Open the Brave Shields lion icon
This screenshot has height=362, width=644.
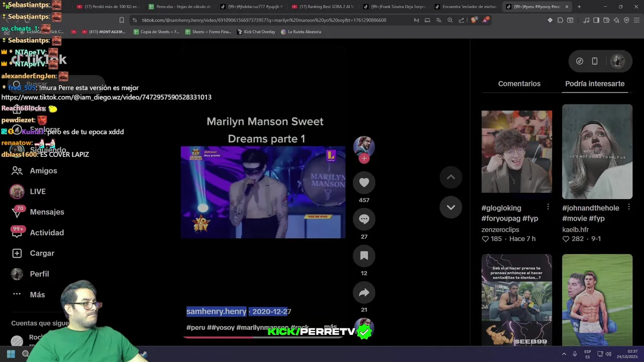click(474, 20)
